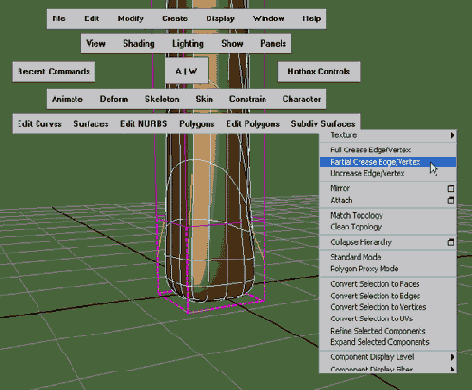Click the A|W center hotbox button
Screen dimensions: 472x390
(186, 71)
